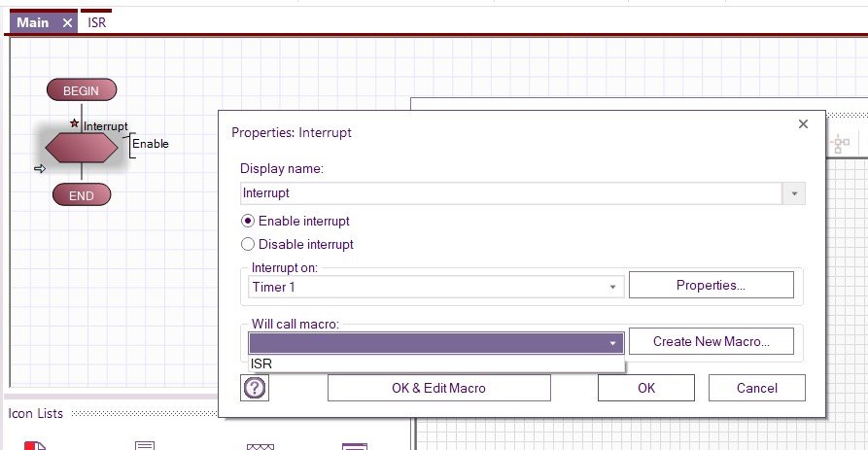Select the Enable interrupt radio button
Image resolution: width=868 pixels, height=450 pixels.
248,222
